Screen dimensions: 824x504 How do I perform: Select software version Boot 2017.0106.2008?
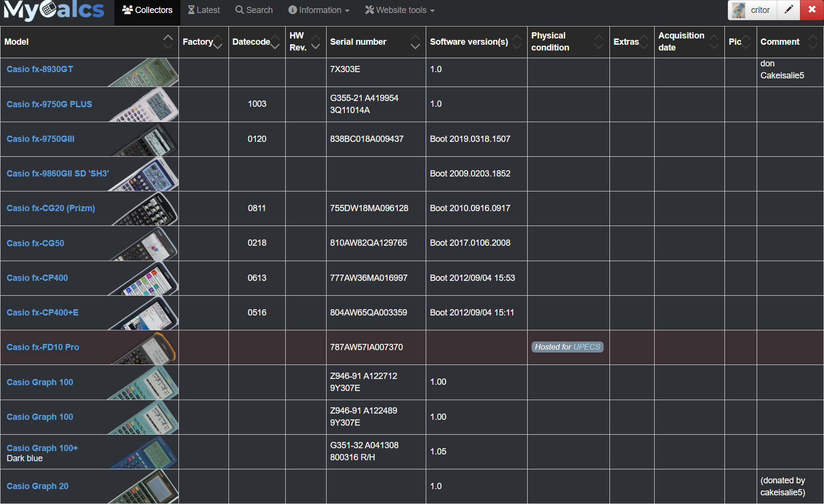[x=470, y=243]
